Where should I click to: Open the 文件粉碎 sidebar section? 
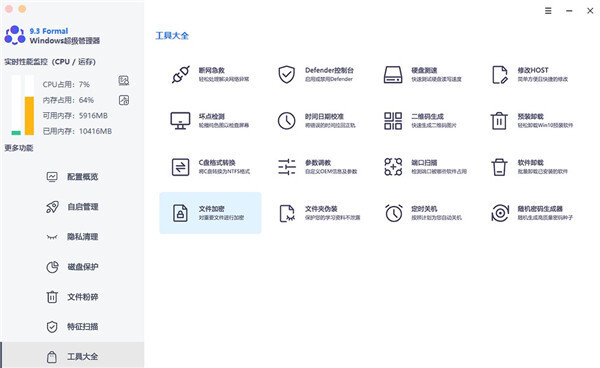coord(73,297)
